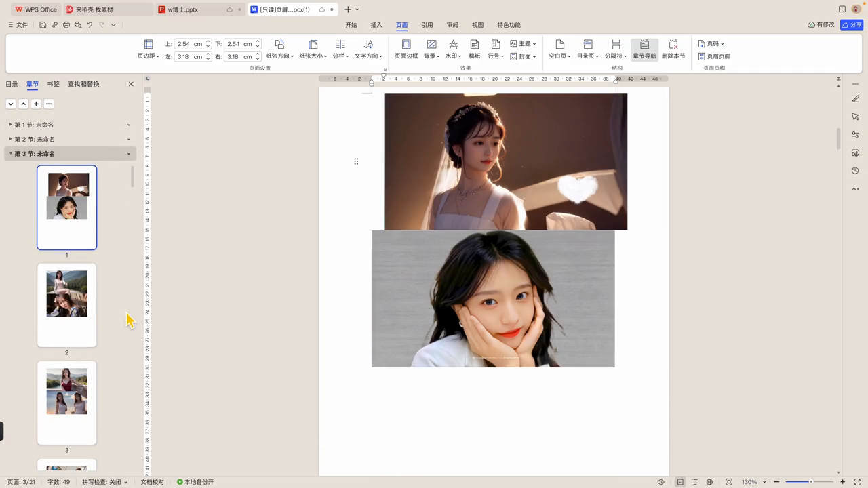Image resolution: width=868 pixels, height=488 pixels.
Task: Click the undo arrow icon
Action: (90, 25)
